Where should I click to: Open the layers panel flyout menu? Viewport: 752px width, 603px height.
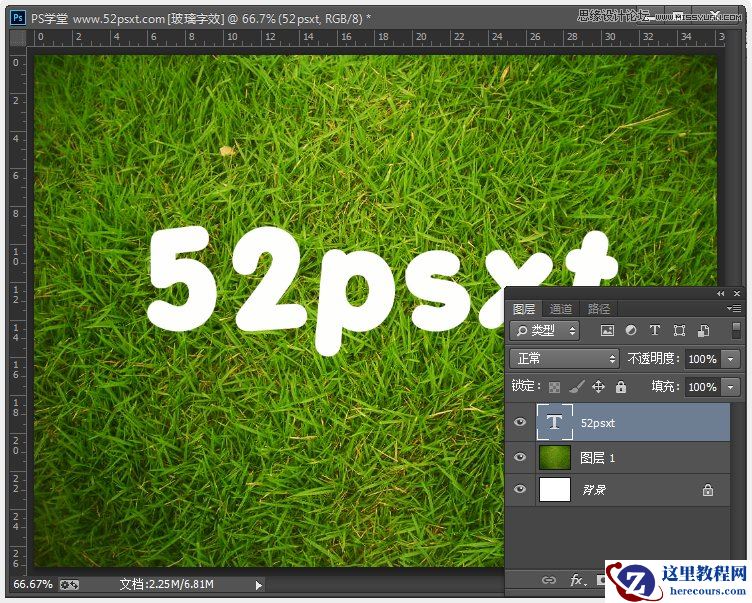coord(734,308)
